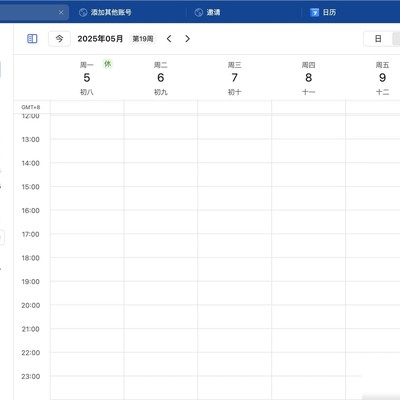Viewport: 400px width, 400px height.
Task: Click the 21:00 time label
Action: (31, 329)
